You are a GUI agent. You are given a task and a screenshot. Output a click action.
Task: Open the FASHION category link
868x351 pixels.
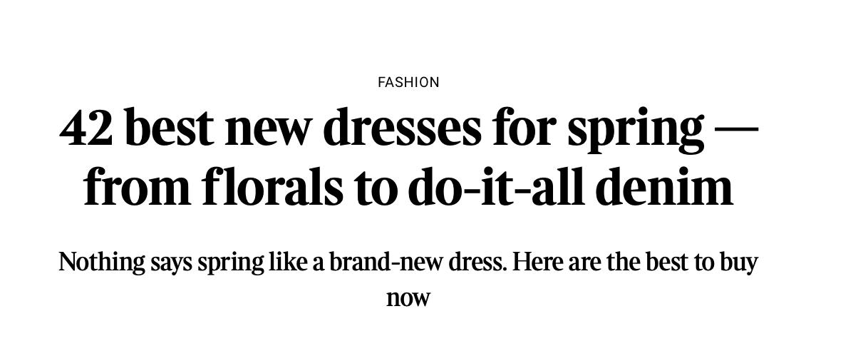(x=408, y=83)
